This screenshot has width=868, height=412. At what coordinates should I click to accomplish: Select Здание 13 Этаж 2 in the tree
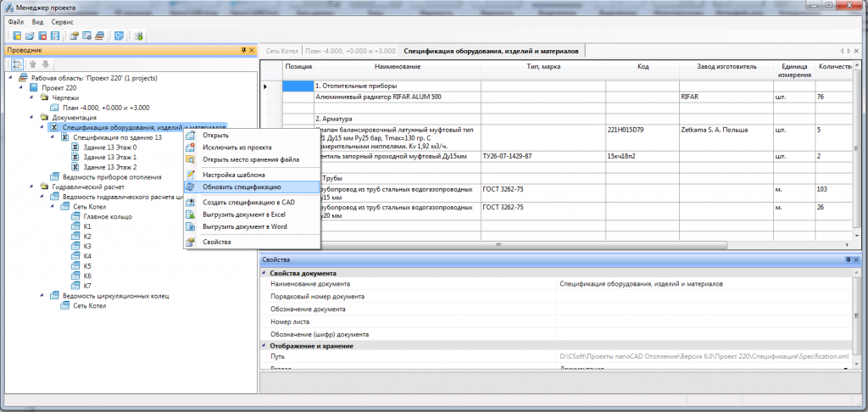110,167
